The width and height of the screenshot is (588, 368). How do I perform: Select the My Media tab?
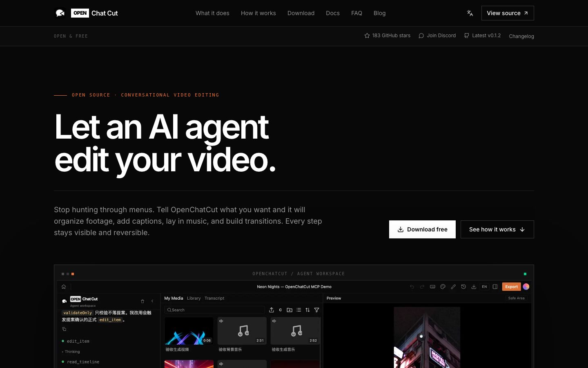[174, 298]
